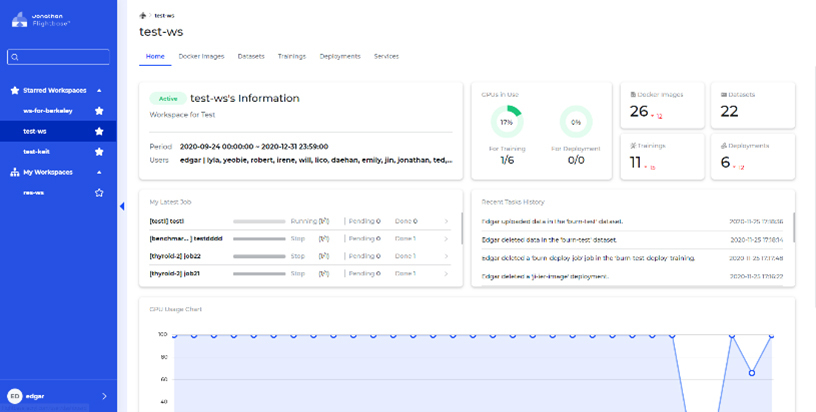Collapse the Starred Workspaces section
The height and width of the screenshot is (412, 816).
(x=99, y=90)
